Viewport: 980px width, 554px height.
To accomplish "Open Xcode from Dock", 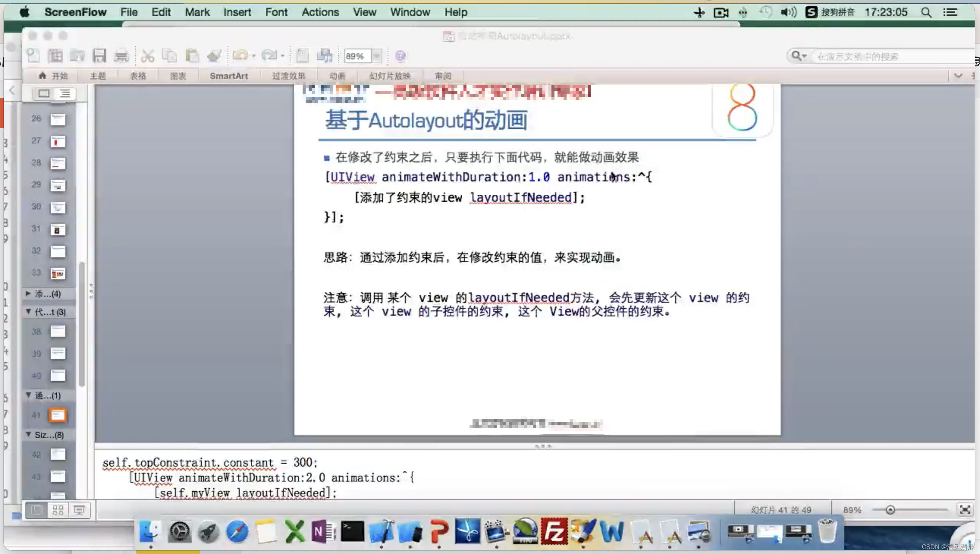I will point(382,531).
